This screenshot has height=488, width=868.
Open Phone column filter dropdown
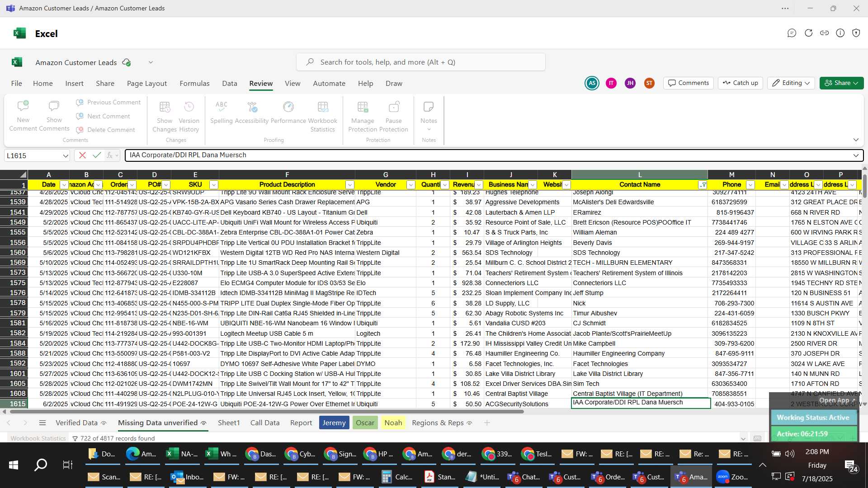[750, 185]
